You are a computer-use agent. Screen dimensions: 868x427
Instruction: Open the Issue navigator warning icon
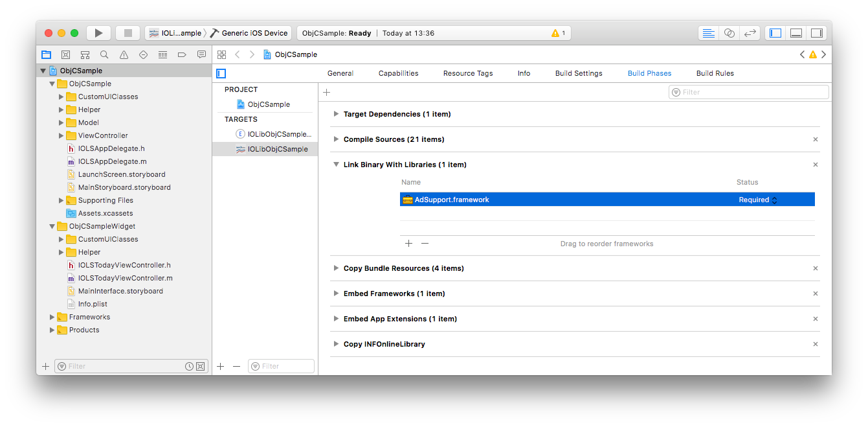[x=124, y=54]
